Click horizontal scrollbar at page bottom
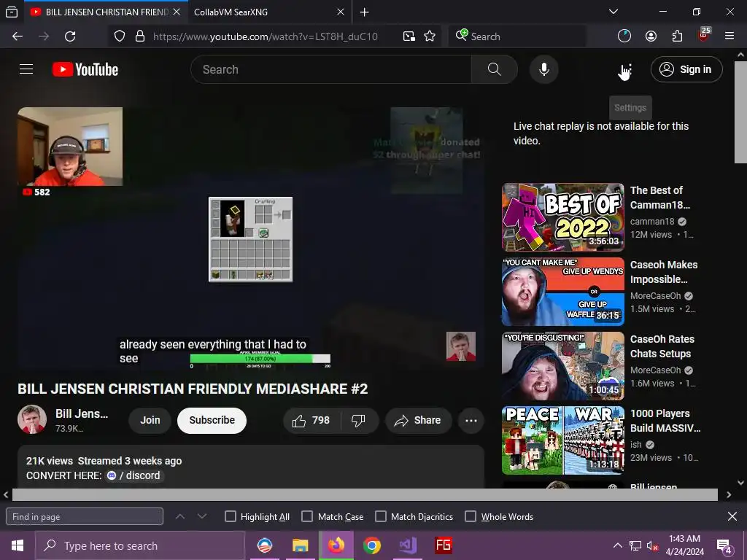Screen dimensions: 747x560 click(x=365, y=495)
